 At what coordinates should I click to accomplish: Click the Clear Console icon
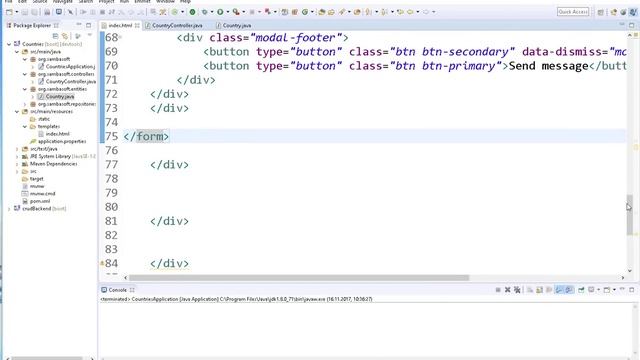click(530, 290)
